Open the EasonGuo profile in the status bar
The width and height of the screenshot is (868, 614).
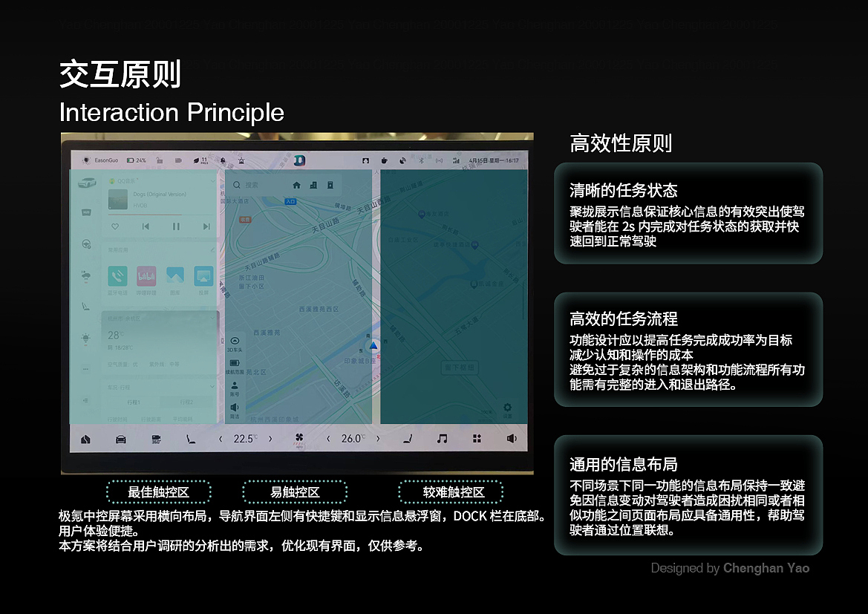(102, 160)
